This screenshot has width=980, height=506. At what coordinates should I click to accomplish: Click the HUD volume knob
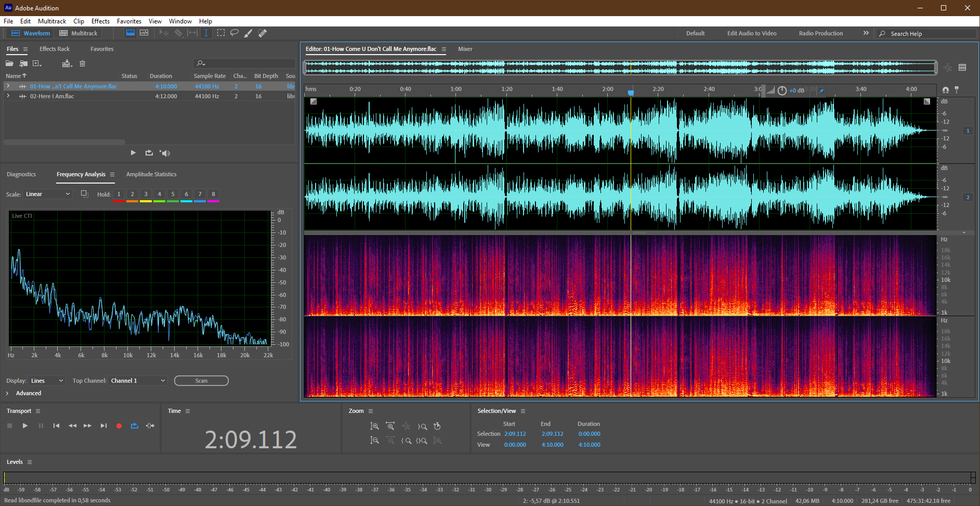pos(782,90)
